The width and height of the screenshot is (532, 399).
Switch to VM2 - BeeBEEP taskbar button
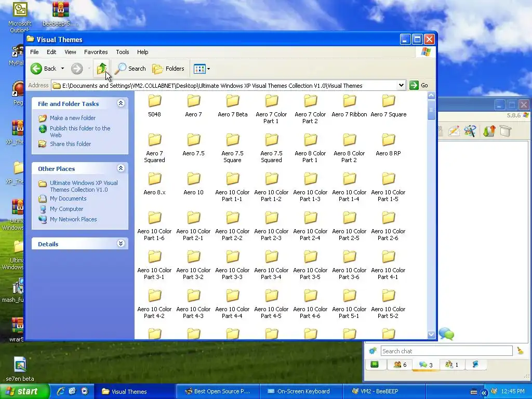point(383,391)
